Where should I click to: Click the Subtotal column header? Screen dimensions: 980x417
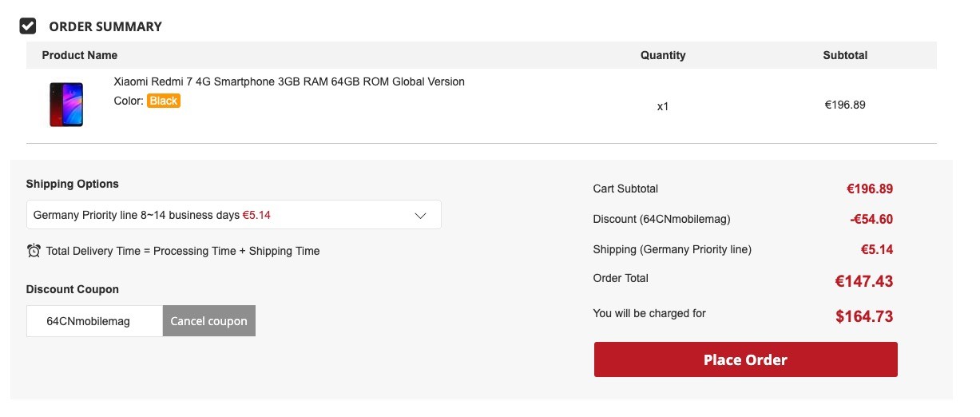point(845,55)
